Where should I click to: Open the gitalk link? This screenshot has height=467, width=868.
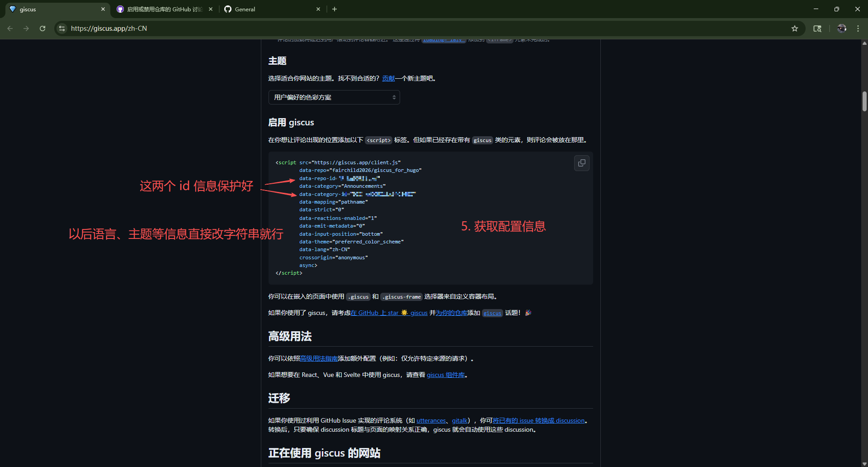[459, 420]
